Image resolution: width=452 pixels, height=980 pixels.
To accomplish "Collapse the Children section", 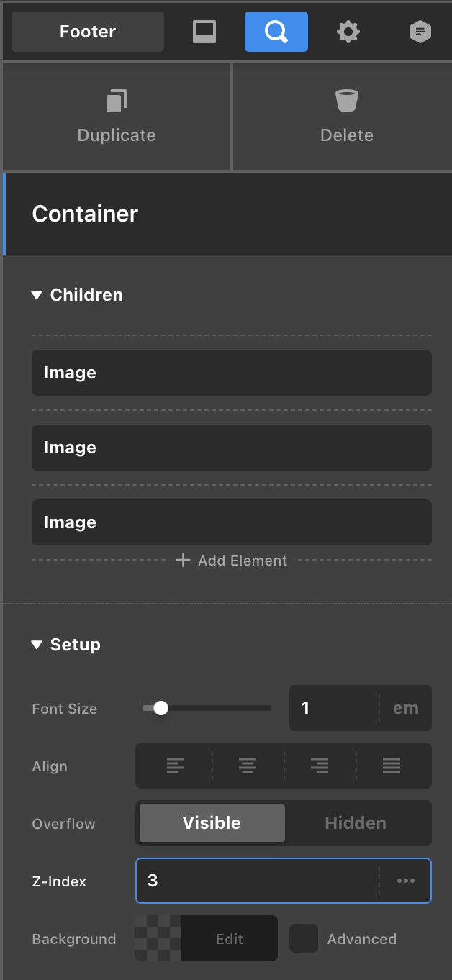I will [37, 295].
